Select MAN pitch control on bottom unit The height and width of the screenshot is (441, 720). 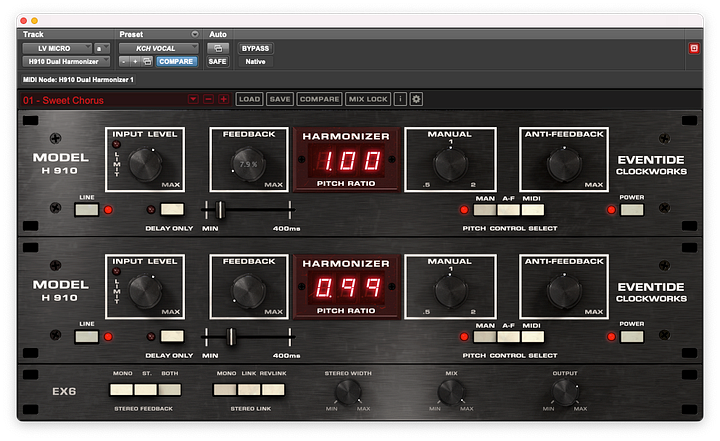click(485, 337)
